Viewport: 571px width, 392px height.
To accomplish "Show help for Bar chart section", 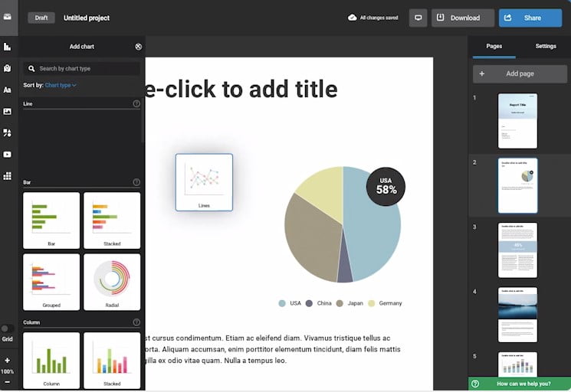I will pos(136,182).
